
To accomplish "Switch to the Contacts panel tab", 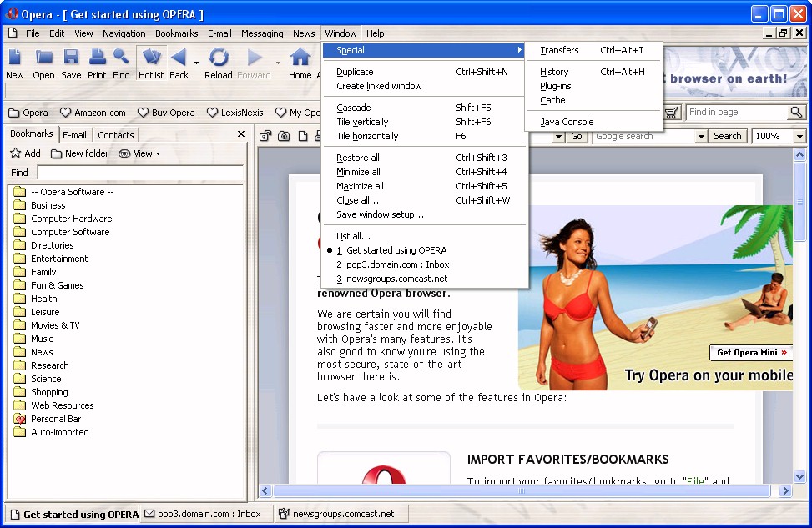I will coord(115,135).
